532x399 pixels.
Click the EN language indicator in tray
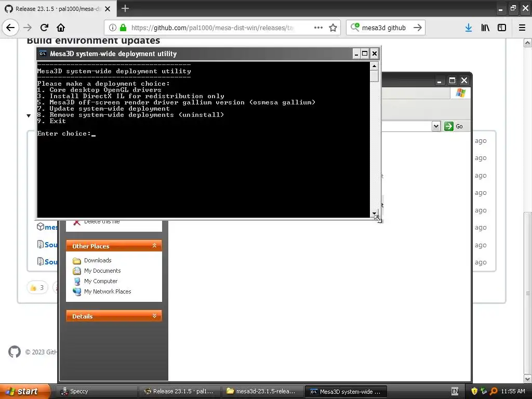pos(455,392)
